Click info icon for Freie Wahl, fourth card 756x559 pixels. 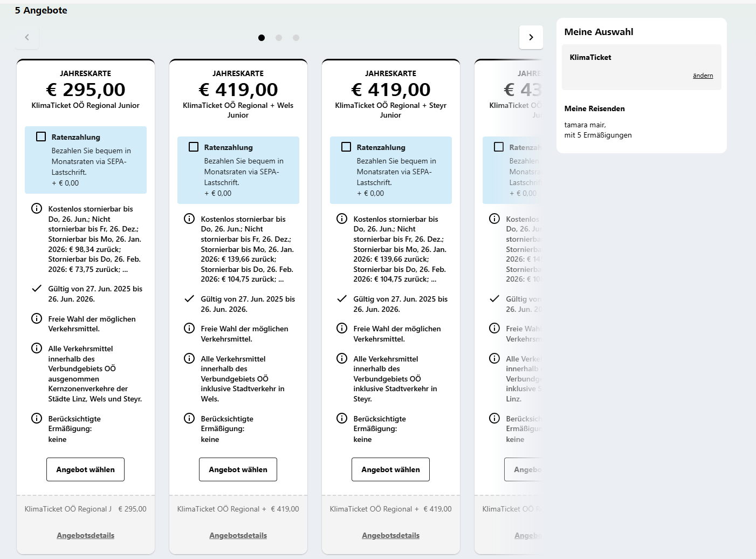(x=494, y=328)
